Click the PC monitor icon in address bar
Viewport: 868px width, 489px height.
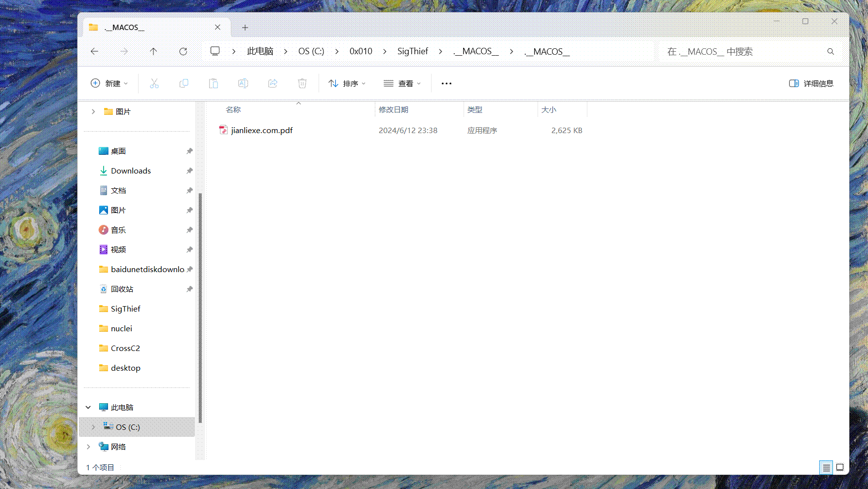coord(215,51)
